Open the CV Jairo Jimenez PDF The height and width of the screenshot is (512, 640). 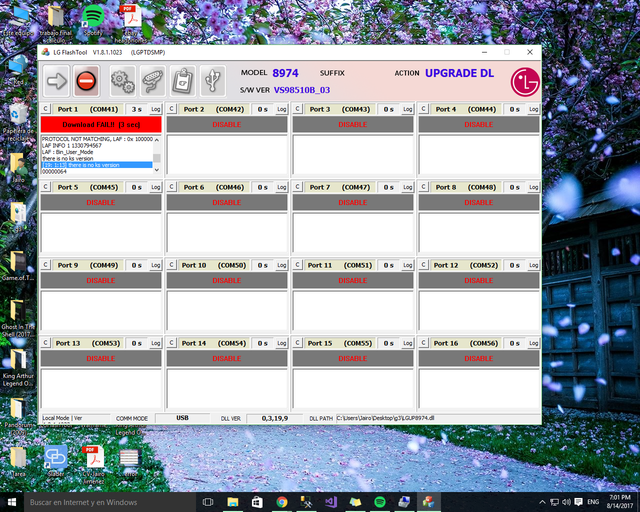[93, 465]
